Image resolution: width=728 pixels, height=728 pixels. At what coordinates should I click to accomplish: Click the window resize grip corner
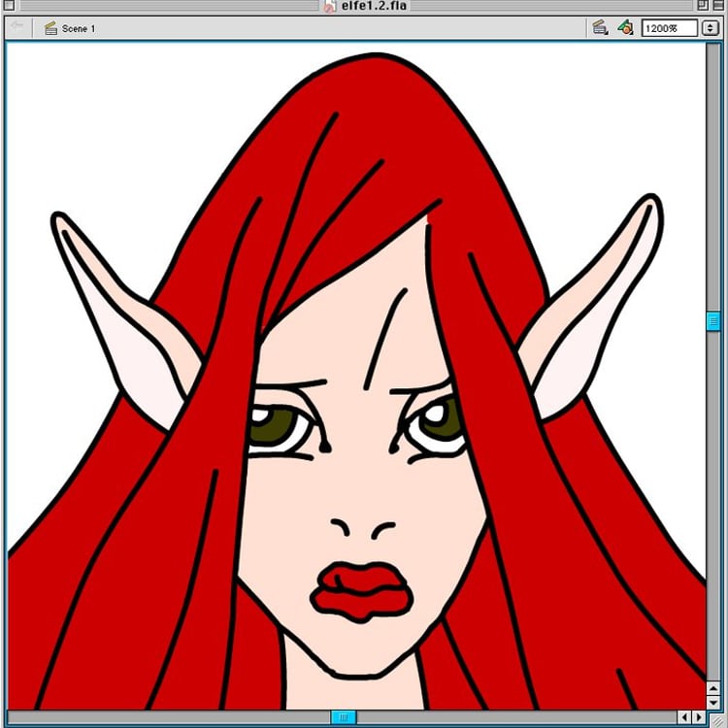(x=716, y=719)
